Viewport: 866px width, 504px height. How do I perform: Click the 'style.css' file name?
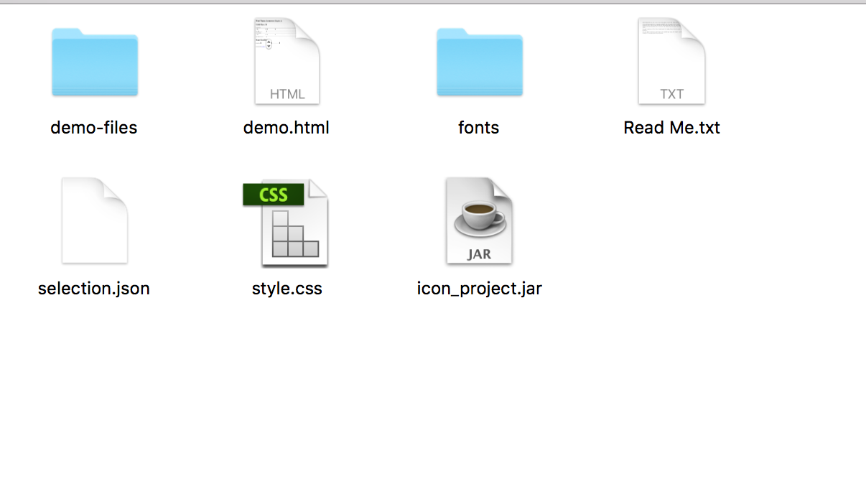coord(287,289)
